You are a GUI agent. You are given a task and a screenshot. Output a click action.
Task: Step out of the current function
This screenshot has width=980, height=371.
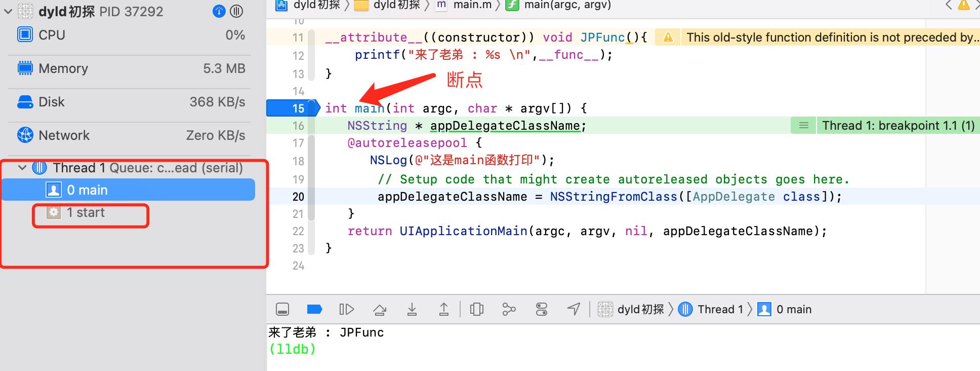pos(444,309)
